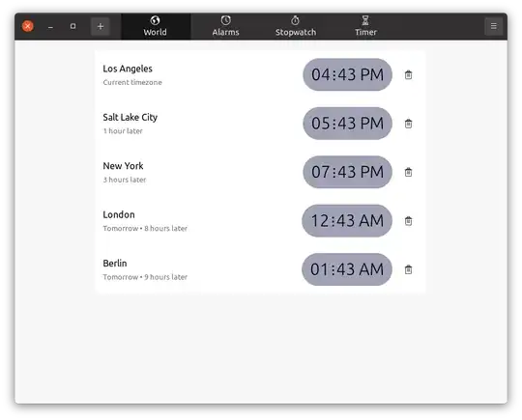Delete the New York clock entry
The height and width of the screenshot is (420, 522).
click(408, 172)
